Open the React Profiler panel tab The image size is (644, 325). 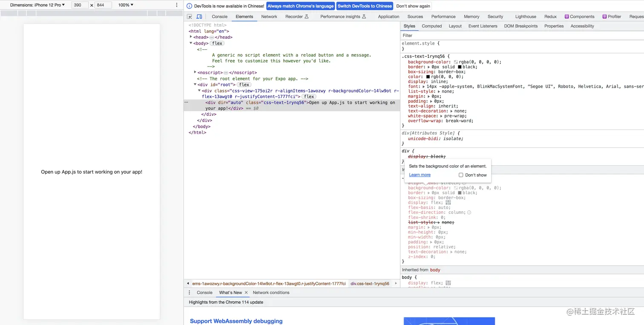(612, 17)
